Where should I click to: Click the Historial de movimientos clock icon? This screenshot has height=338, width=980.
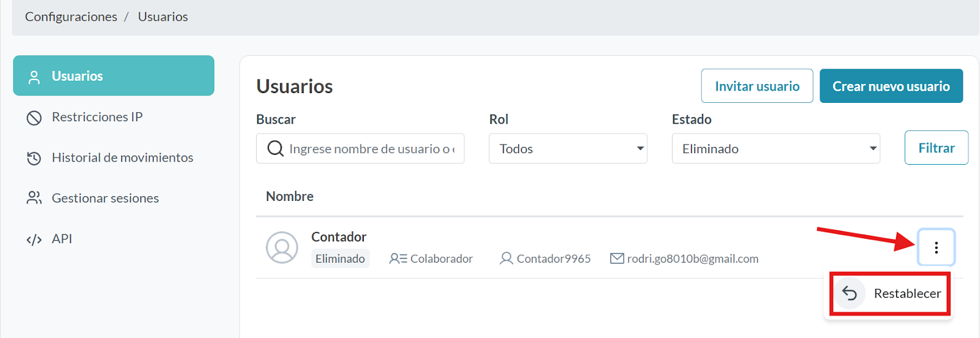(x=34, y=158)
